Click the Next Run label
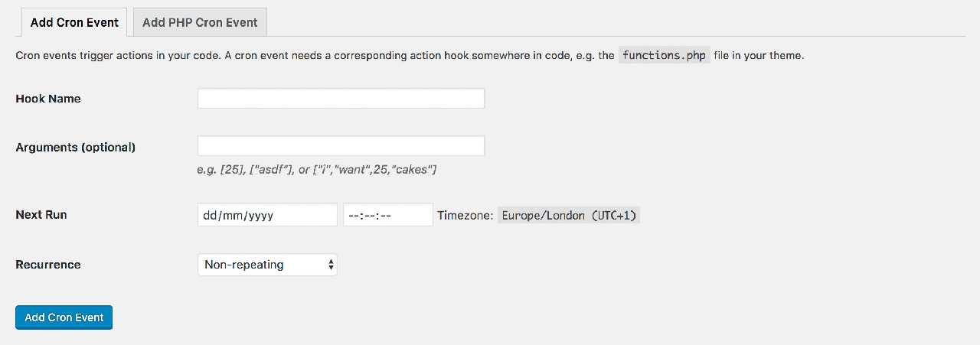This screenshot has height=345, width=980. [x=41, y=215]
